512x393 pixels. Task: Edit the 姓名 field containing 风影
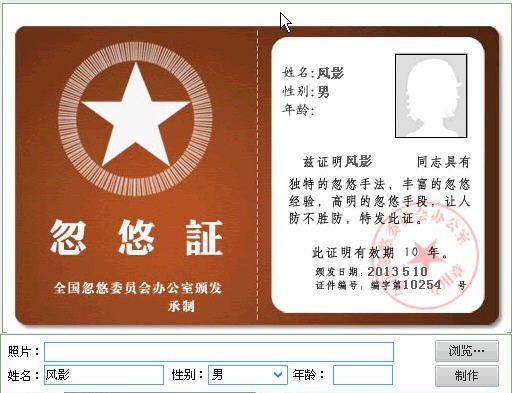(104, 375)
